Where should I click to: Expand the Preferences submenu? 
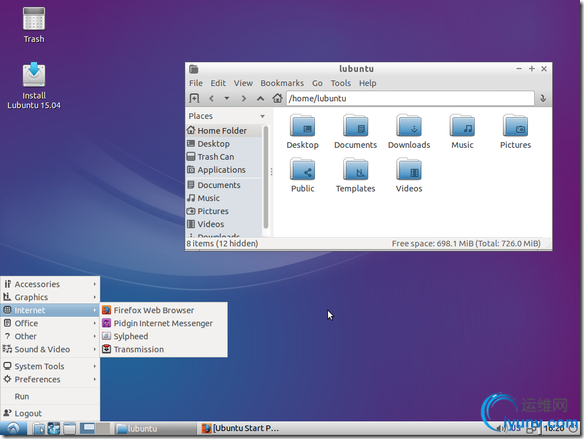coord(50,379)
